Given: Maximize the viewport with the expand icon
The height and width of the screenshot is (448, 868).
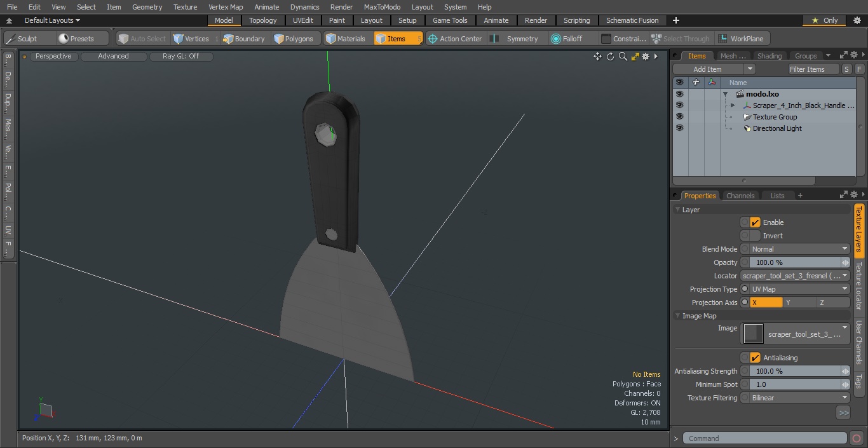Looking at the screenshot, I should pos(635,57).
